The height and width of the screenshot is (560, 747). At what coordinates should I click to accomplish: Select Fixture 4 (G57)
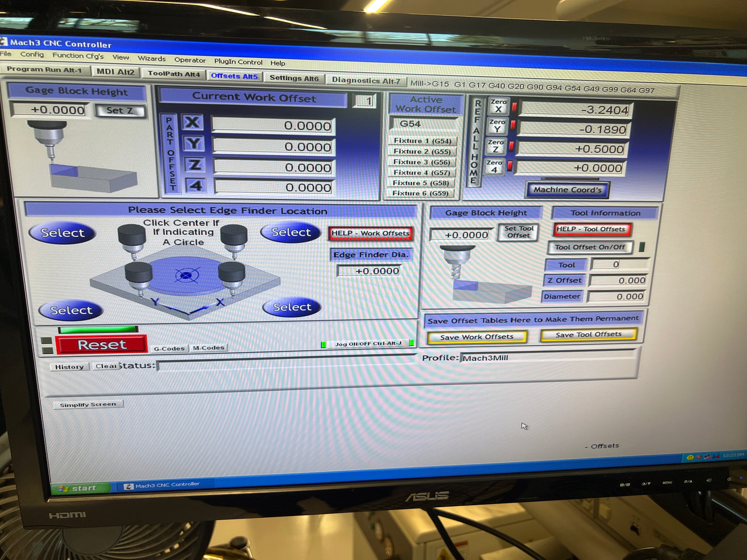point(421,173)
